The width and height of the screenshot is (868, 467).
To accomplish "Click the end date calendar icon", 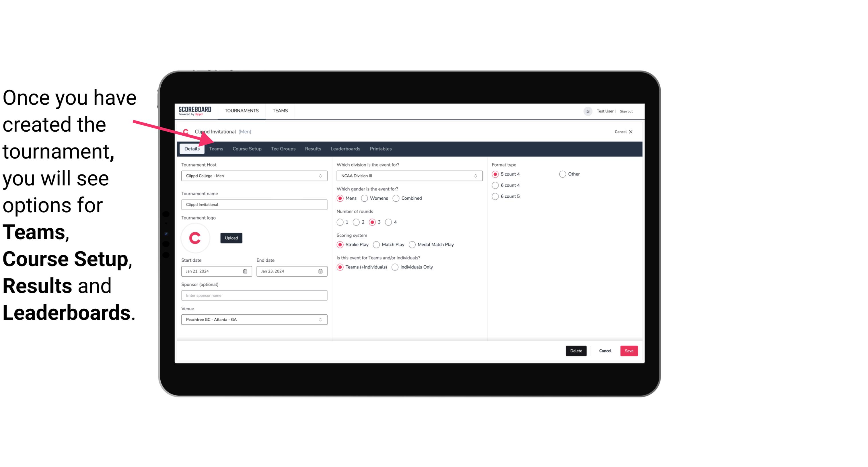I will click(x=321, y=271).
